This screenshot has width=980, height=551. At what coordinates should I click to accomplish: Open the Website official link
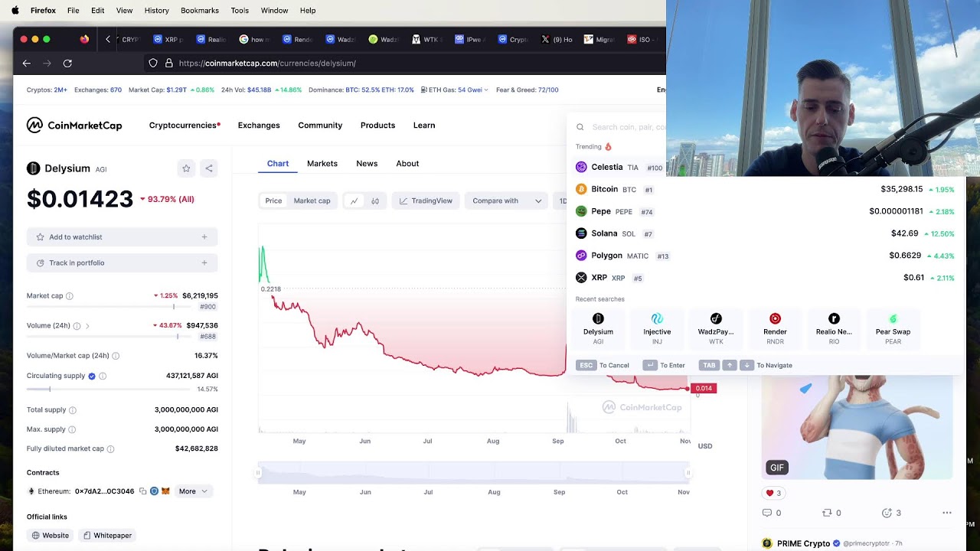point(50,536)
